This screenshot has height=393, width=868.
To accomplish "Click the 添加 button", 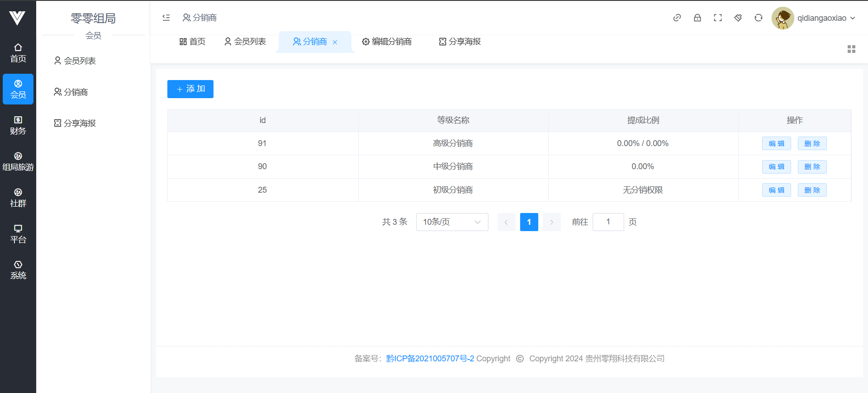I will pos(190,89).
